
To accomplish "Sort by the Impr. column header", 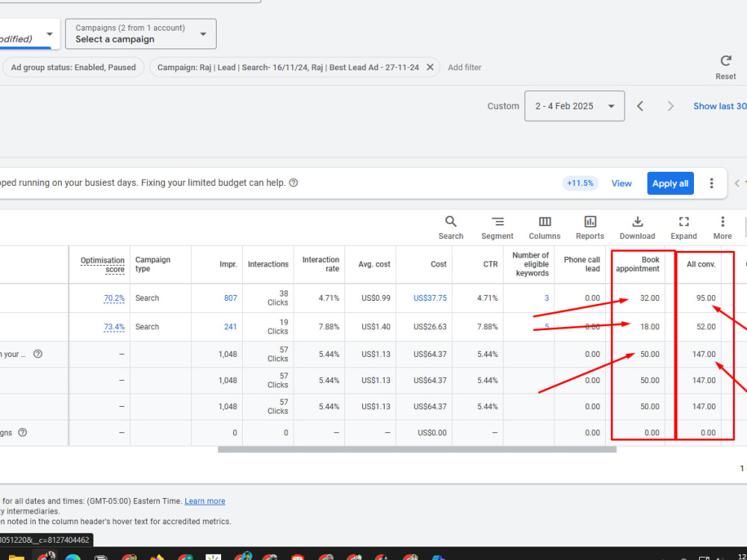I will coord(228,264).
